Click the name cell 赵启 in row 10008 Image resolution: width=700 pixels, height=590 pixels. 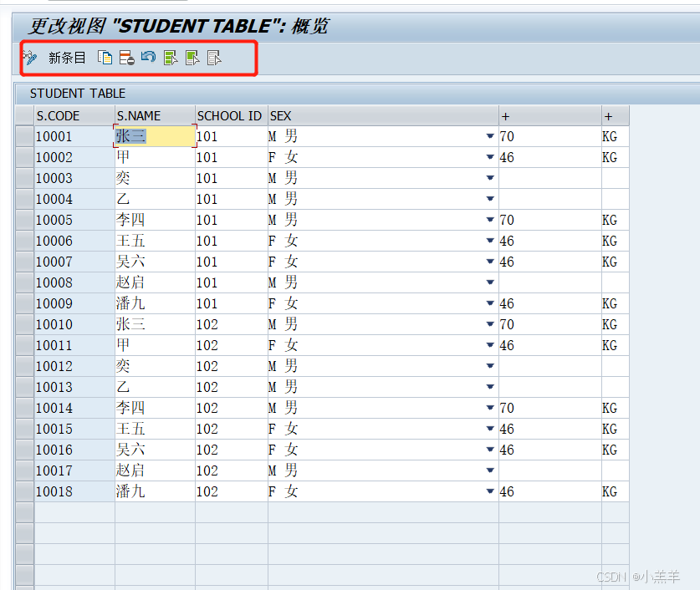tap(155, 282)
